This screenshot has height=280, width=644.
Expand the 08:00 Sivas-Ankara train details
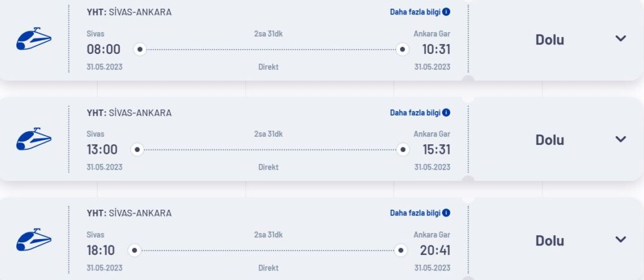click(621, 39)
